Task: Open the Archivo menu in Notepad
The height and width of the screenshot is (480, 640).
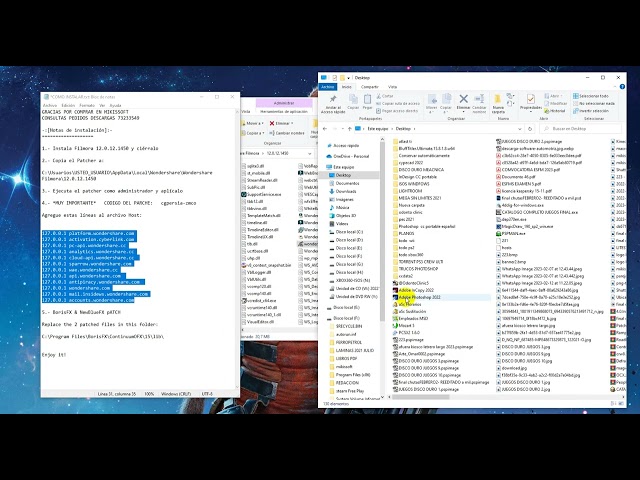Action: click(50, 105)
